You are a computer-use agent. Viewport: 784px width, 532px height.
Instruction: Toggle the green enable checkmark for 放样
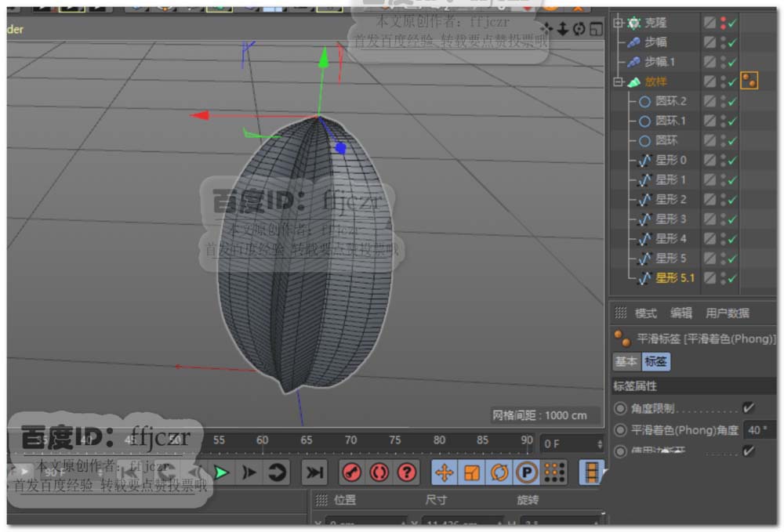(732, 82)
